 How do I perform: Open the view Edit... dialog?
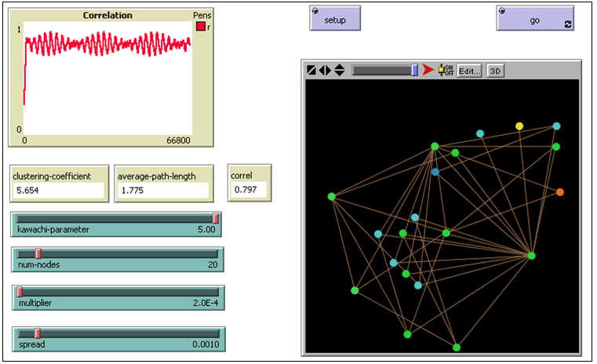click(x=469, y=70)
